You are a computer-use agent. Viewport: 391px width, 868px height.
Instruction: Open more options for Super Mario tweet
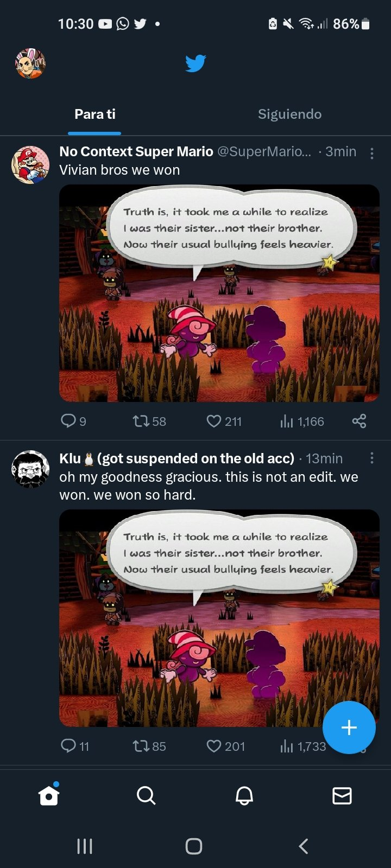pos(371,154)
